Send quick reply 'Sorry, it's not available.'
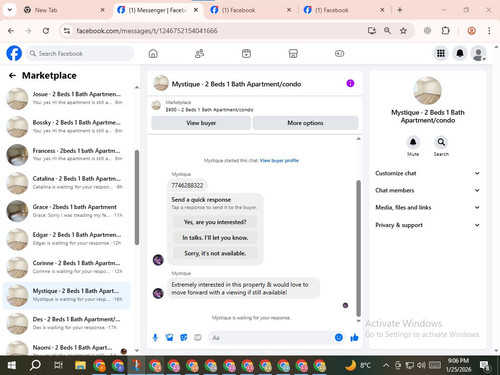Viewport: 500px width, 375px height. point(215,253)
